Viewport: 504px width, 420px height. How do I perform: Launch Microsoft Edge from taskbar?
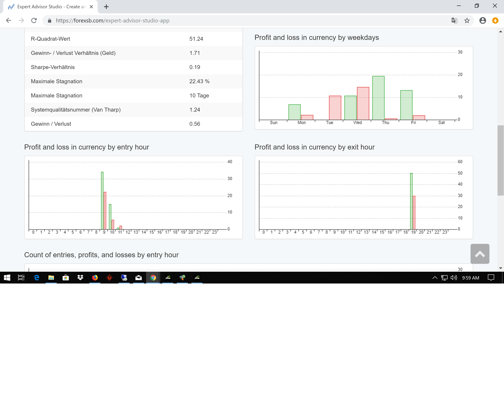click(x=36, y=278)
